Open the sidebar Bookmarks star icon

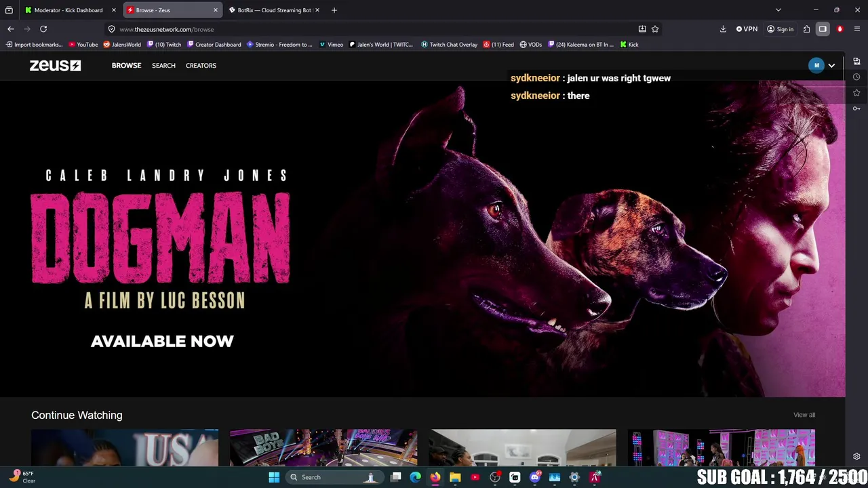[856, 93]
